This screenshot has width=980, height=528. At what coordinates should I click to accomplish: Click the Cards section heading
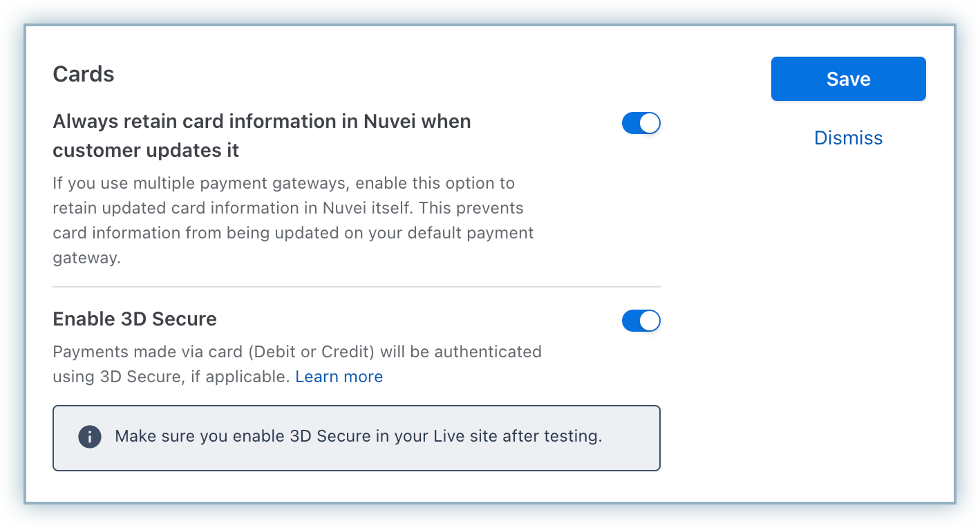pyautogui.click(x=84, y=74)
